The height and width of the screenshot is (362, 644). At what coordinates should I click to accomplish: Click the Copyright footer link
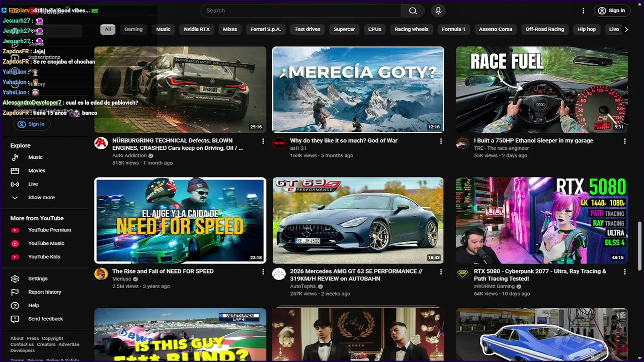point(52,338)
